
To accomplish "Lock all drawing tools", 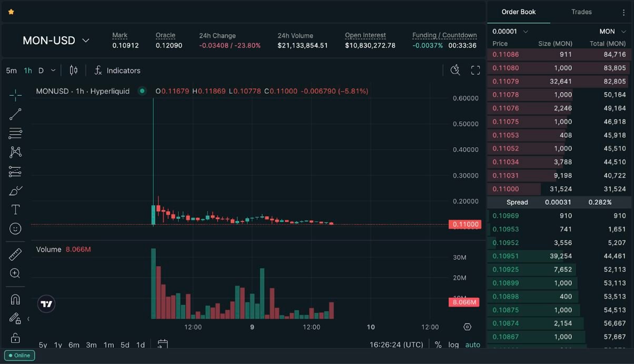I will tap(14, 337).
